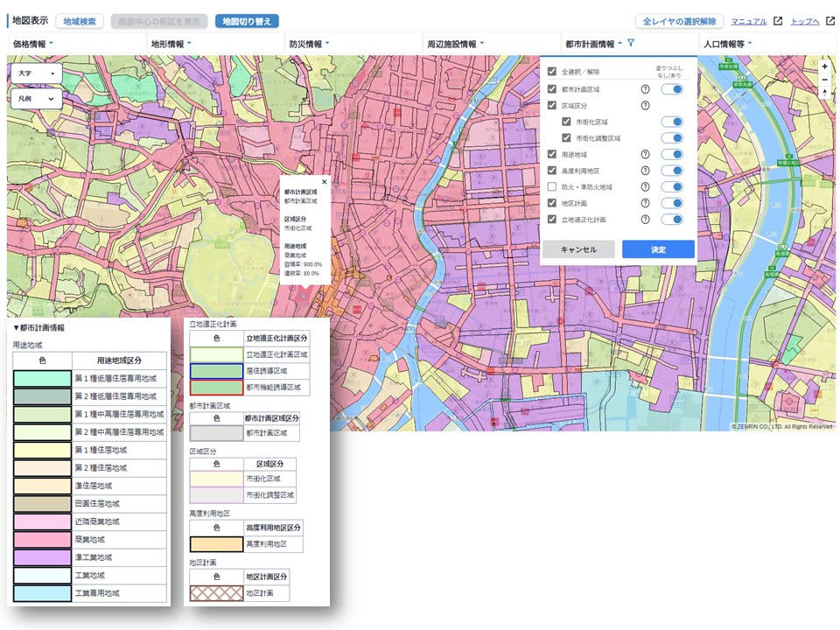Toggle fill switch for 高度利用地区

[671, 171]
